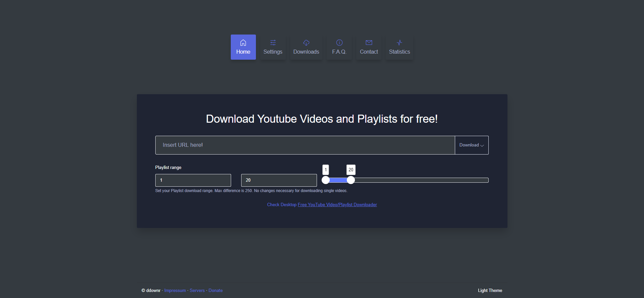Click the left slider handle at 1
The image size is (644, 298).
pyautogui.click(x=326, y=180)
